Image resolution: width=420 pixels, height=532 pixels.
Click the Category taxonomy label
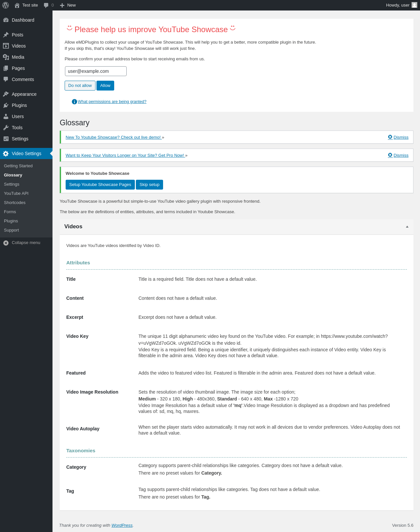(x=76, y=467)
